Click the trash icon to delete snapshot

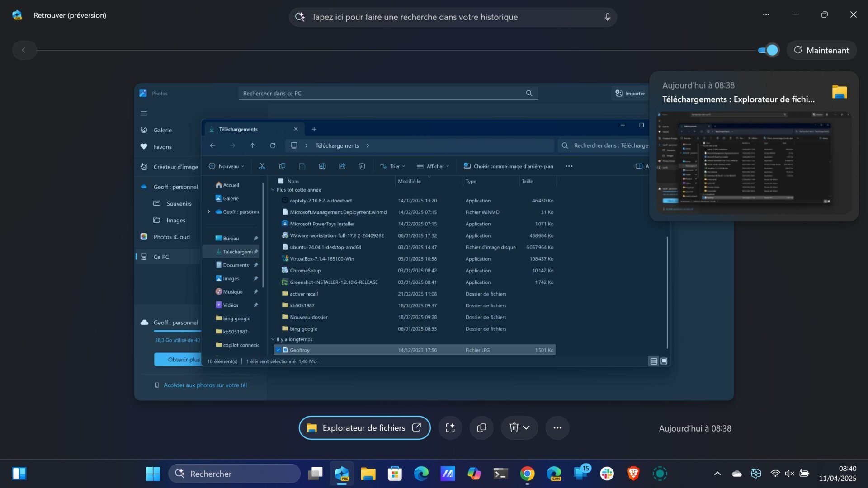514,428
